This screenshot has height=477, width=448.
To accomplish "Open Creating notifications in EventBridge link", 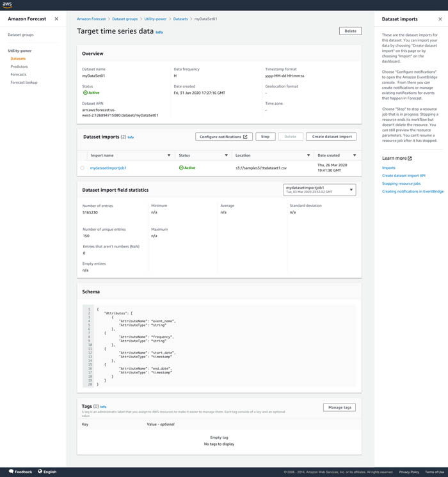I will (x=413, y=191).
